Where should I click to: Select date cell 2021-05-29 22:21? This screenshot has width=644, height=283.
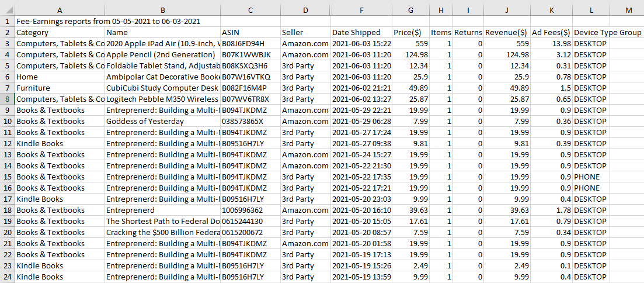click(361, 111)
